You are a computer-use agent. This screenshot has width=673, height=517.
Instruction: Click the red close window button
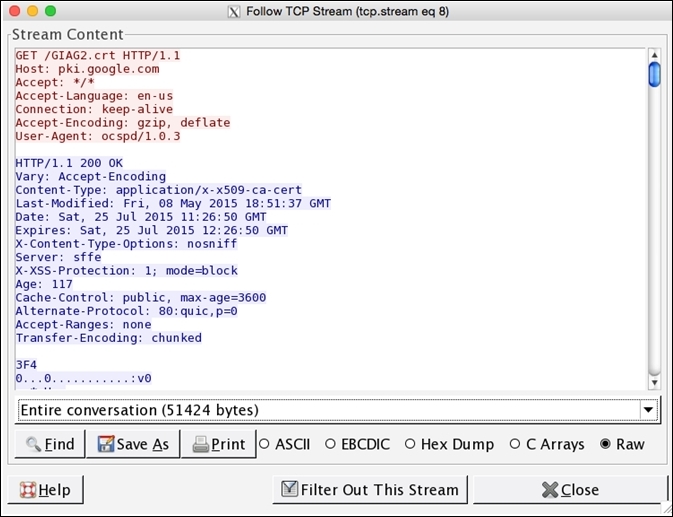[x=15, y=11]
